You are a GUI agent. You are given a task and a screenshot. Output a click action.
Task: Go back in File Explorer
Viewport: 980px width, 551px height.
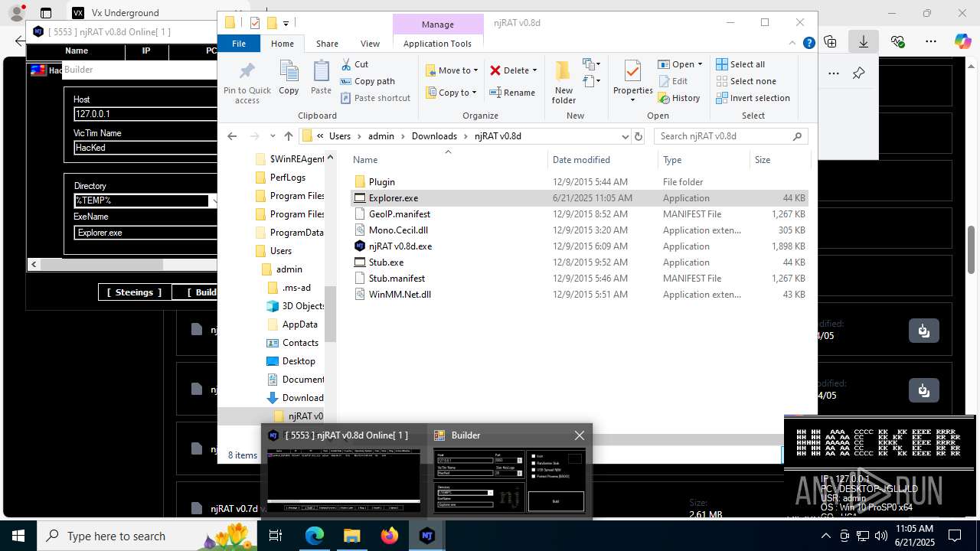(x=232, y=136)
